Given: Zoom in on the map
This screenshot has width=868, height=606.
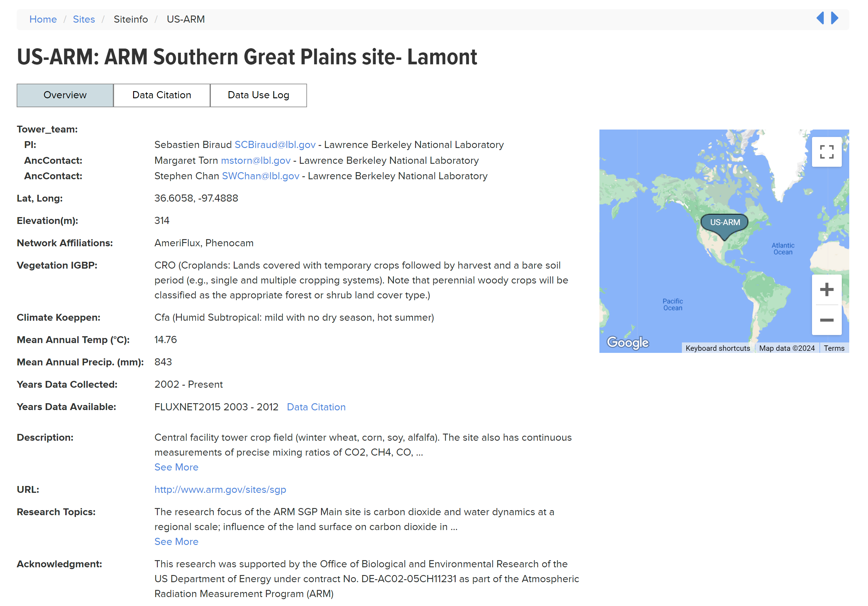Looking at the screenshot, I should pos(826,289).
